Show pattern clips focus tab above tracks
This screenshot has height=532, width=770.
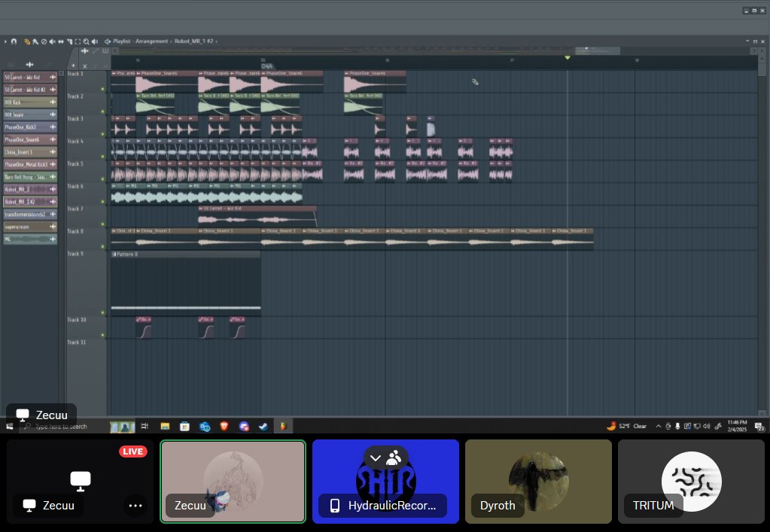click(x=105, y=51)
